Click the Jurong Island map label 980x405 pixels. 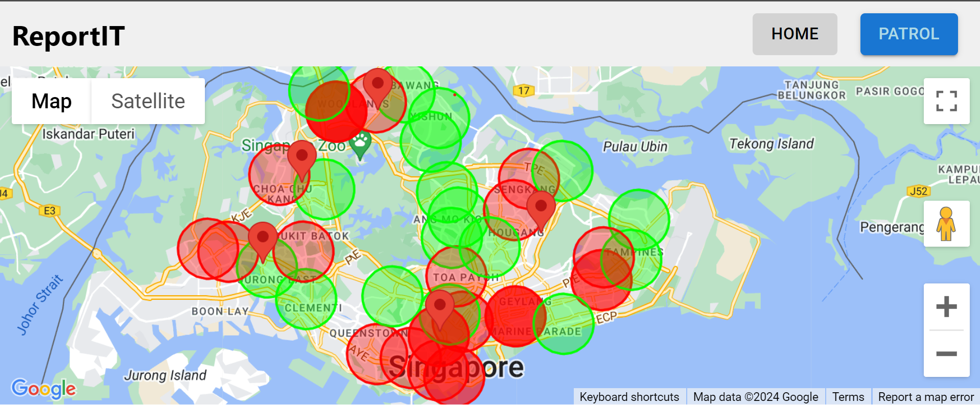click(165, 375)
